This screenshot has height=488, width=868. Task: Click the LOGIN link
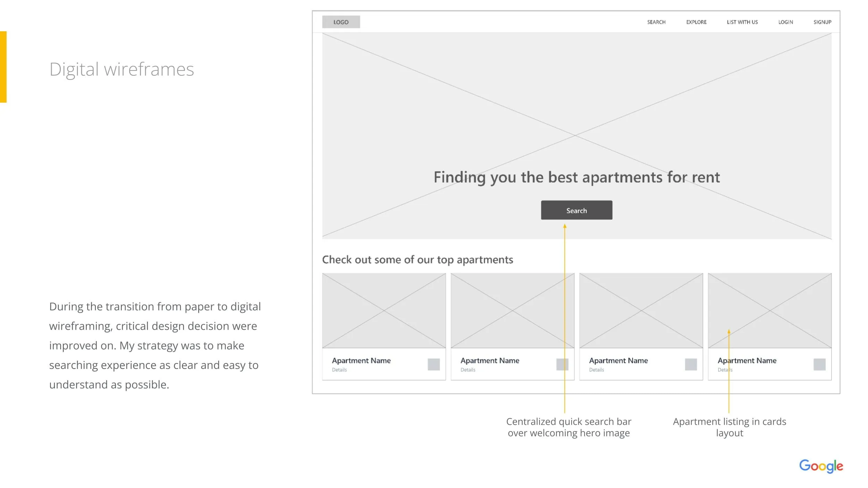(x=785, y=22)
